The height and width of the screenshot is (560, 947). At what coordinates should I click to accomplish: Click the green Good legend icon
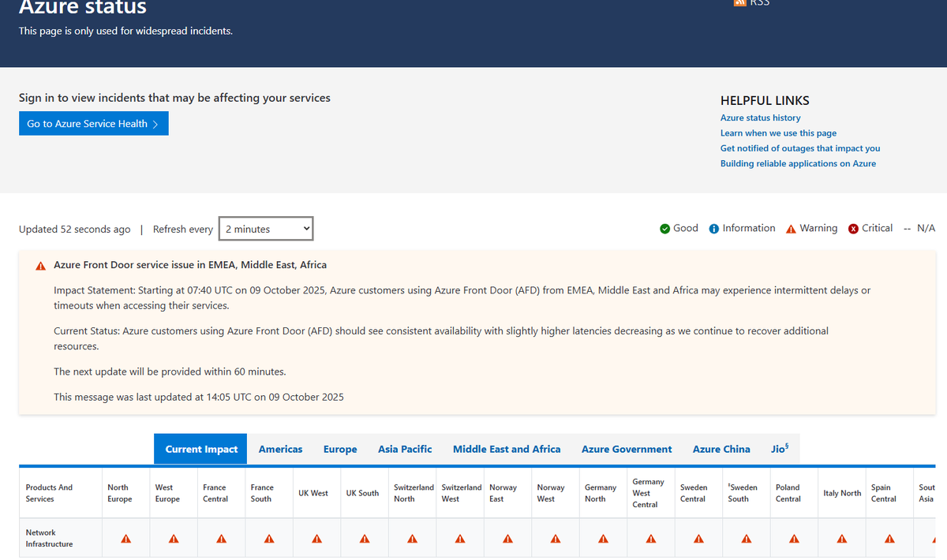tap(664, 229)
